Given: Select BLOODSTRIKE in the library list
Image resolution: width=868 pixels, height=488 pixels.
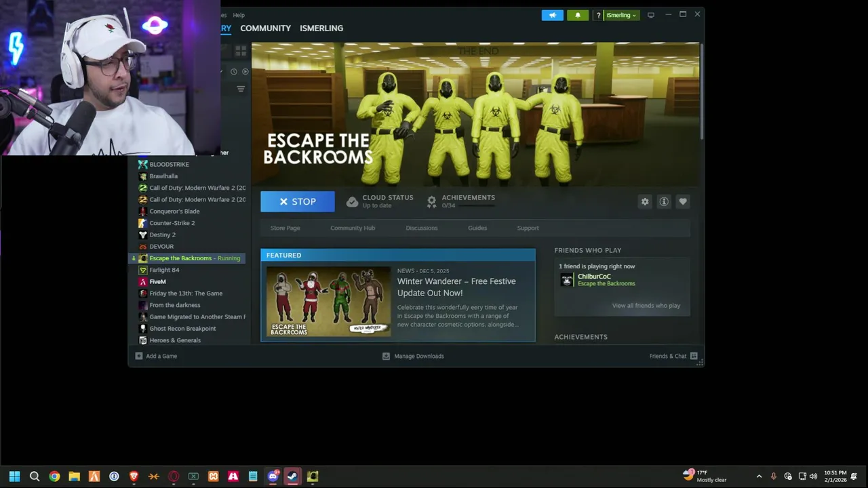Looking at the screenshot, I should [170, 164].
